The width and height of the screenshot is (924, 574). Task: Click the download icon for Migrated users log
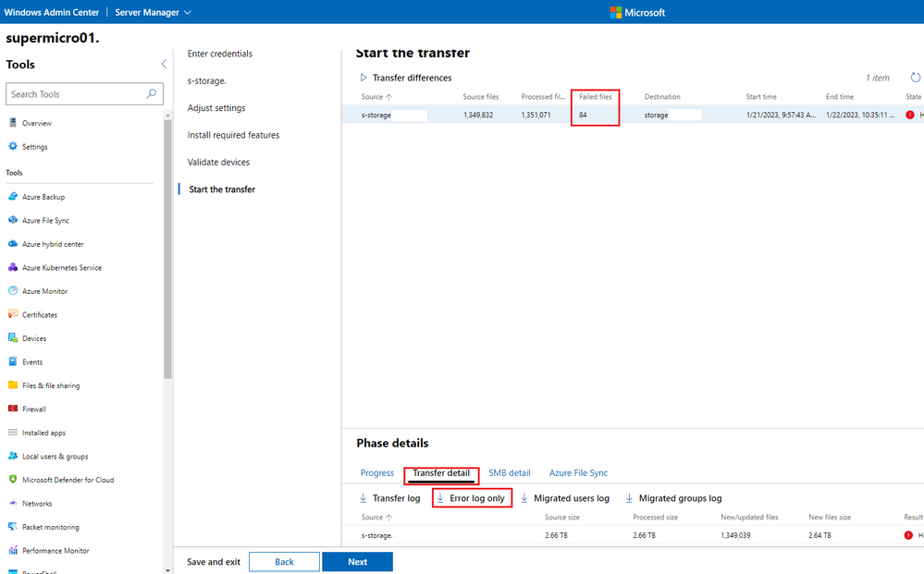pyautogui.click(x=524, y=498)
